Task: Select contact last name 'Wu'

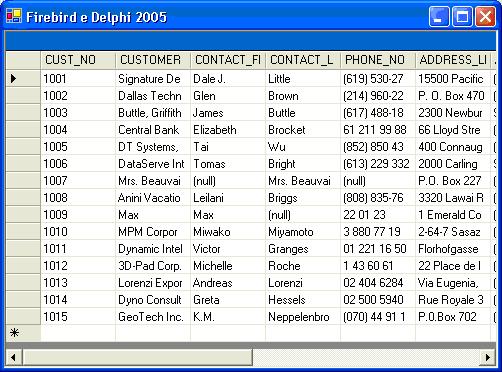Action: (x=303, y=147)
